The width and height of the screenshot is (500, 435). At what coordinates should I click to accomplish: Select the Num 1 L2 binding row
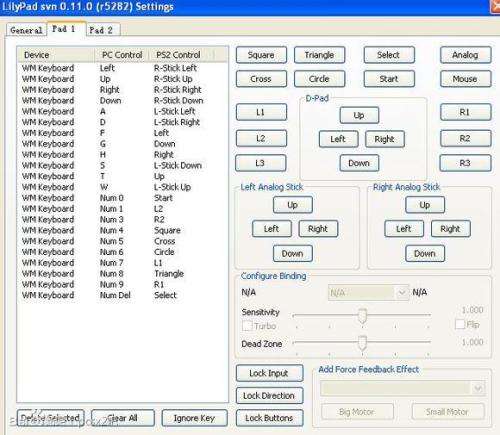123,209
